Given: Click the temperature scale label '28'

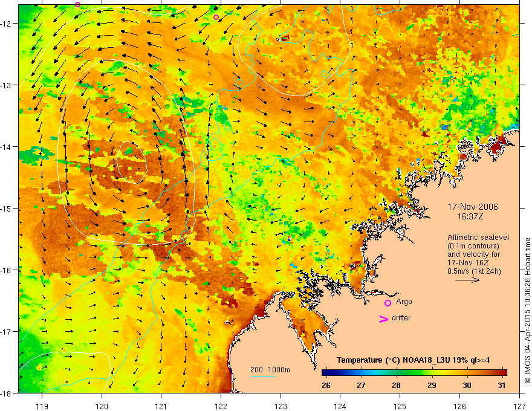Looking at the screenshot, I should pyautogui.click(x=397, y=385).
